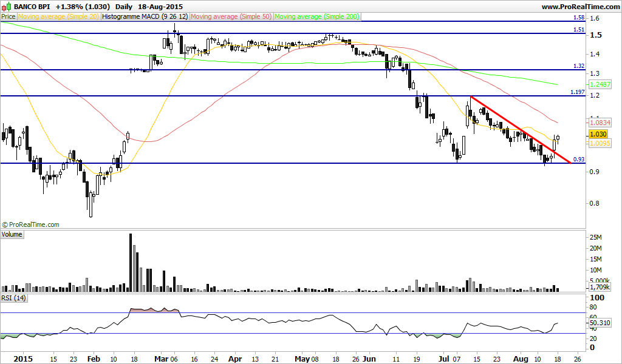This screenshot has width=622, height=364.
Task: Select Moving average (Simple 50) label
Action: click(231, 16)
